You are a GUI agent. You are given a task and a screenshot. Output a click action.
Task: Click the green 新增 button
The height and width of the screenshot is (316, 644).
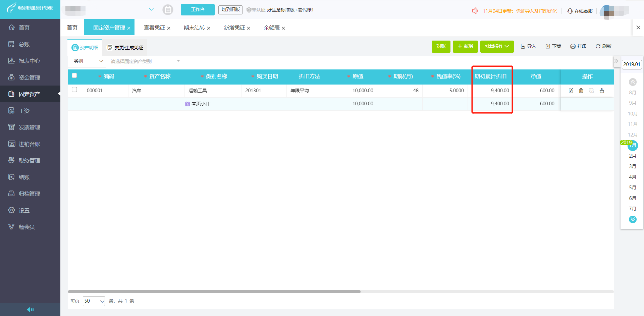click(x=465, y=46)
